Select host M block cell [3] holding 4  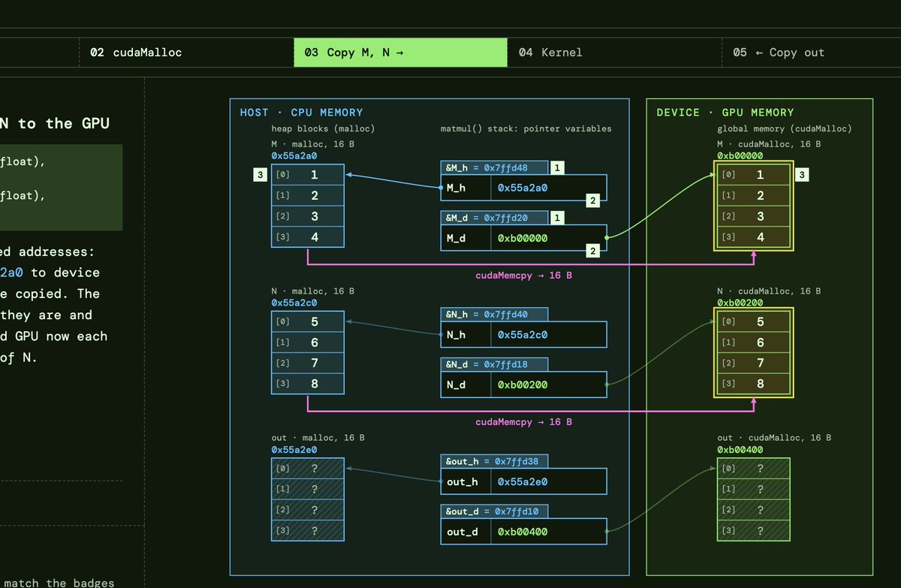pyautogui.click(x=308, y=237)
